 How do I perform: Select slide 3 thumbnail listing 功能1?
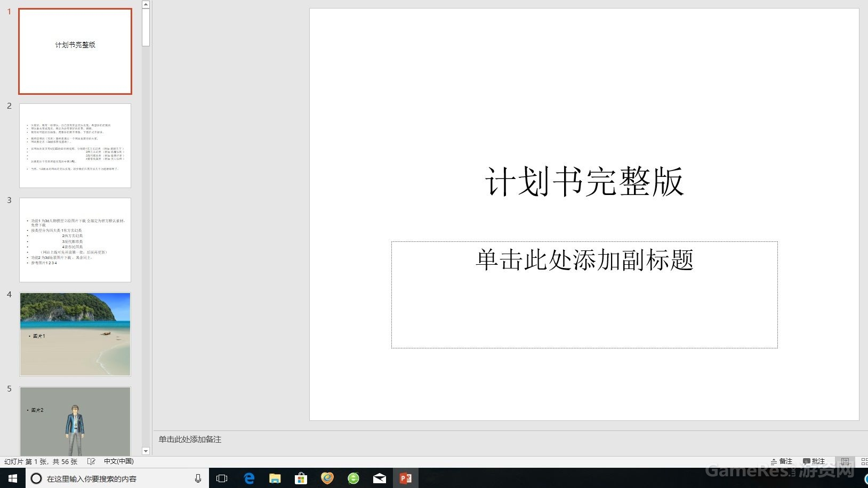point(75,240)
